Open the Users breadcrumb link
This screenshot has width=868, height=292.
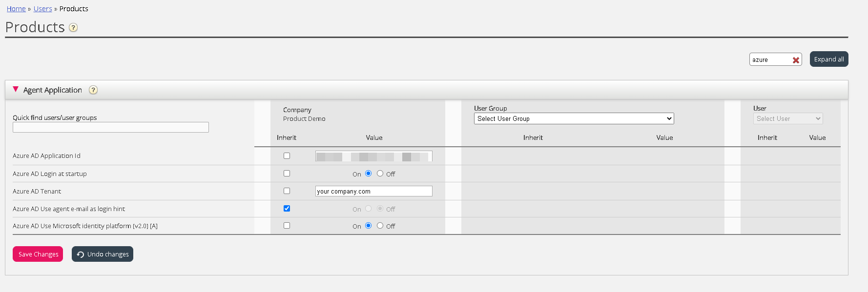pyautogui.click(x=42, y=9)
